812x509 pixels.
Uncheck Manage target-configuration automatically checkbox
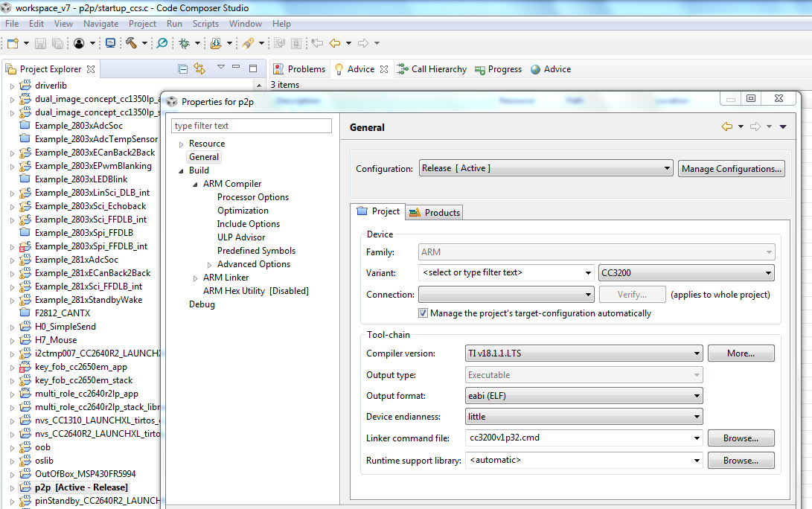[423, 313]
